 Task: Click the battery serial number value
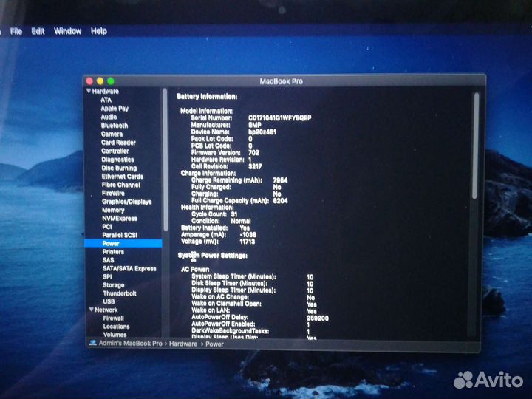tap(280, 117)
